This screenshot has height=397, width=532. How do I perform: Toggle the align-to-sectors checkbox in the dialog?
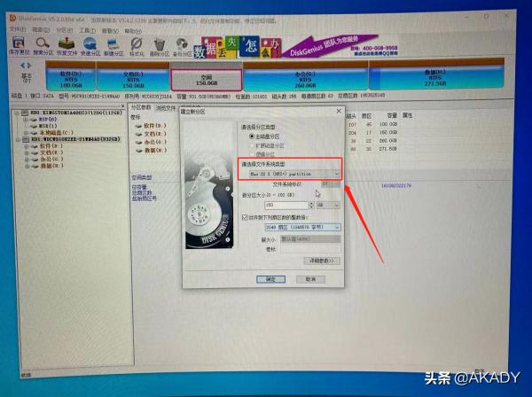[x=245, y=217]
